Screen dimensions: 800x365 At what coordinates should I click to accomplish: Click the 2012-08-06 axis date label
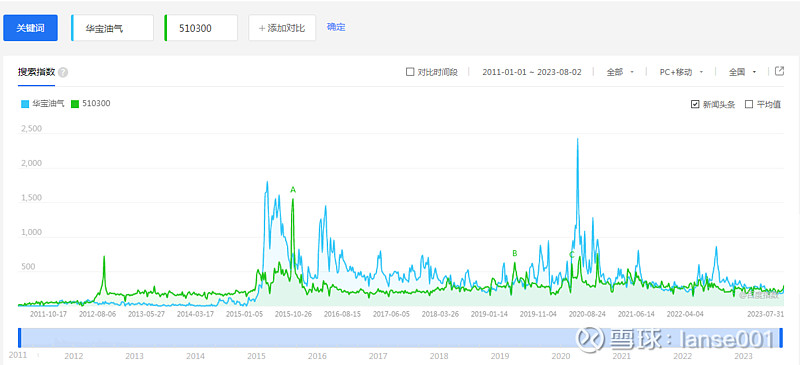coord(97,314)
